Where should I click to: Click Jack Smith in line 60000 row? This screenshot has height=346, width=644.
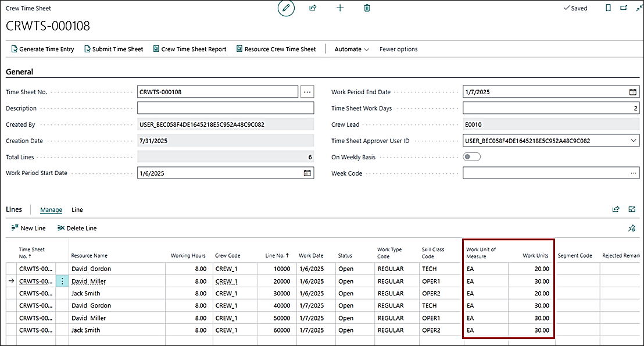pos(86,330)
